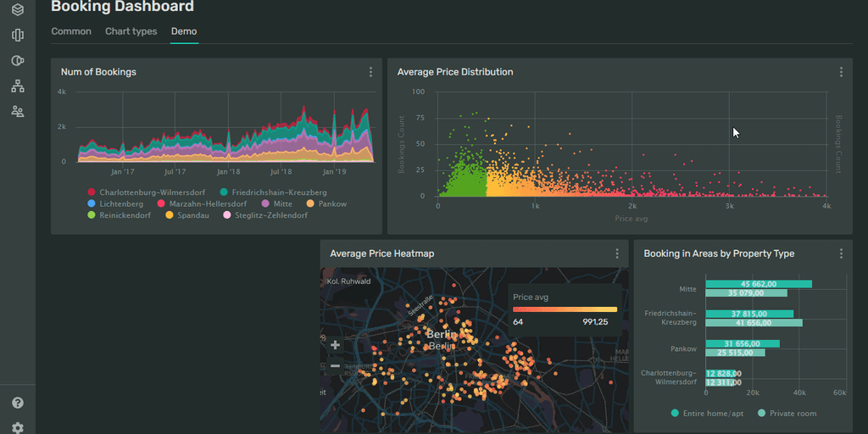
Task: Switch to the Common tab
Action: [x=71, y=31]
